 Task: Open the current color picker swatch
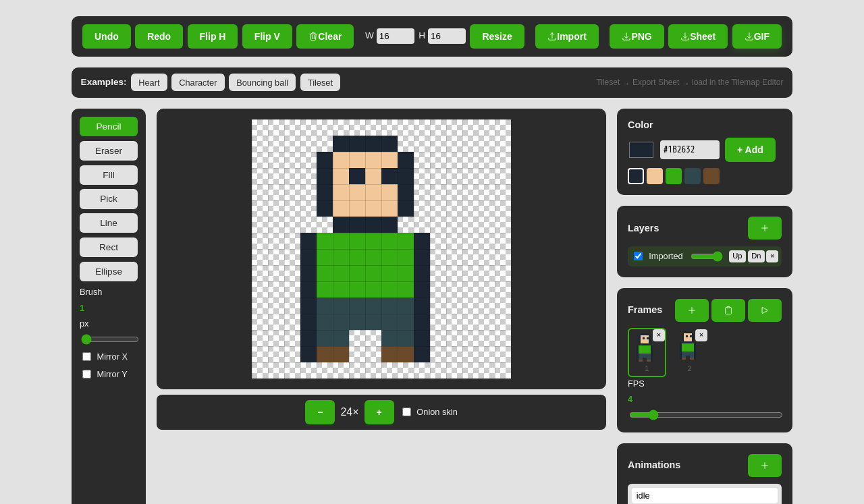click(x=641, y=150)
